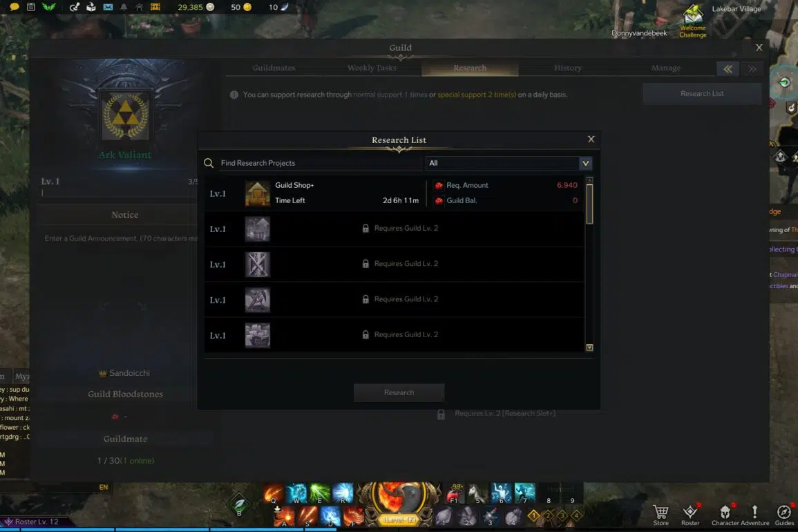Viewport: 798px width, 532px height.
Task: Switch to the History tab
Action: click(x=567, y=68)
